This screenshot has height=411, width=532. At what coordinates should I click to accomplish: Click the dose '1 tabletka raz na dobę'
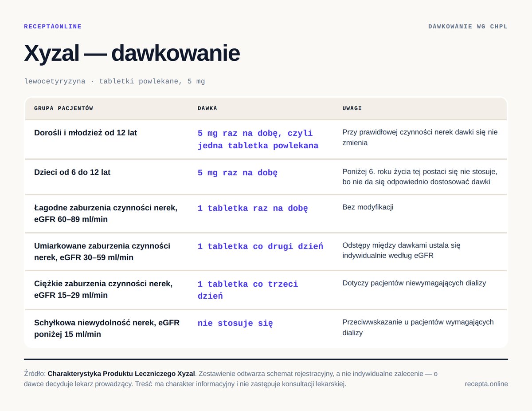click(253, 208)
